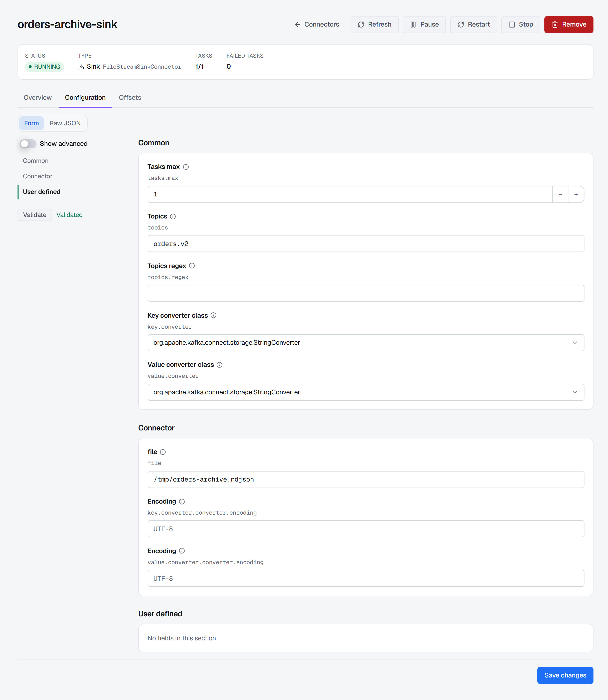Click info icon for key converter Encoding
The image size is (608, 700).
182,501
